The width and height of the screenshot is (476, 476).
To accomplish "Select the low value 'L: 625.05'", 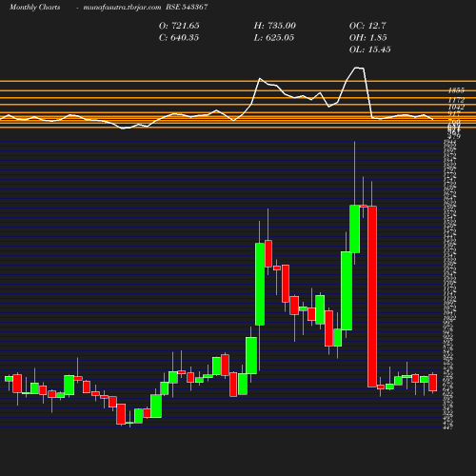I will click(x=274, y=38).
